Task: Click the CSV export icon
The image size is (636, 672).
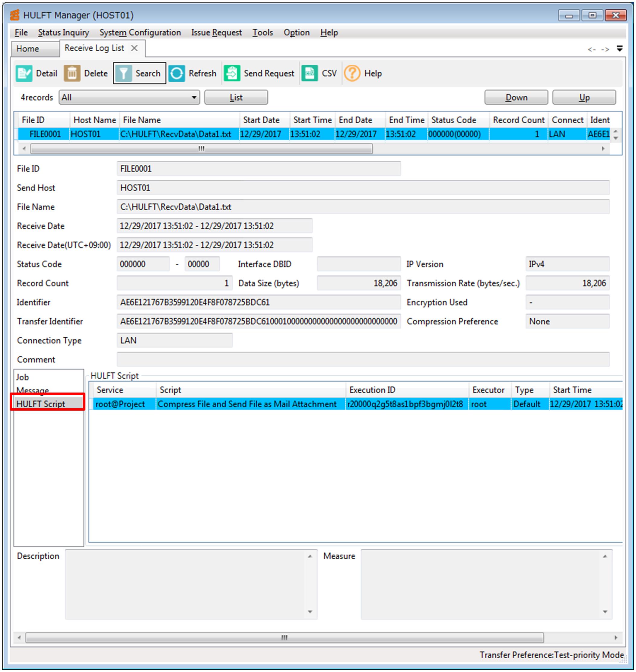Action: [x=310, y=73]
